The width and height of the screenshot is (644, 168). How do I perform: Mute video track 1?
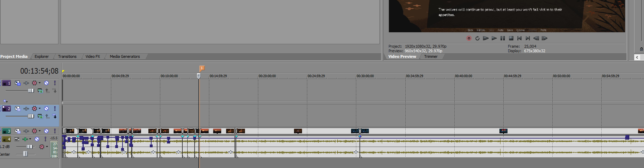[x=46, y=83]
